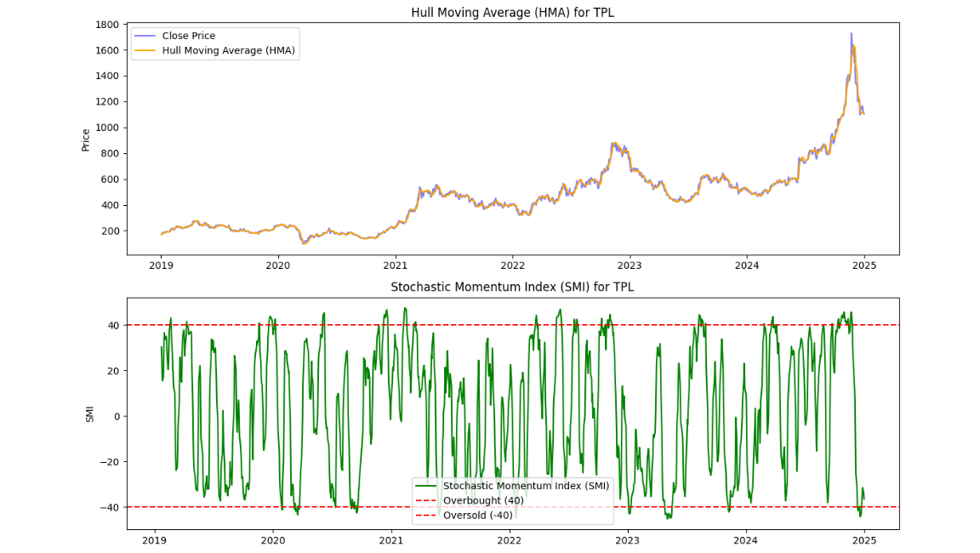Click the red Overbought (40) legend dash marker
This screenshot has height=553, width=980.
426,501
